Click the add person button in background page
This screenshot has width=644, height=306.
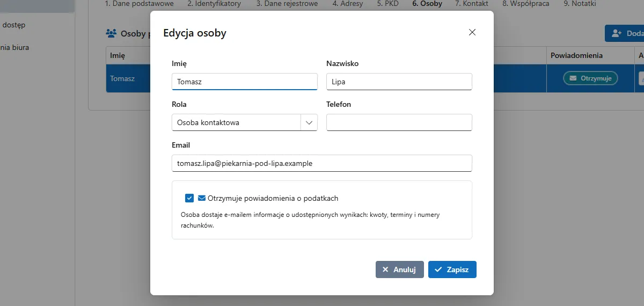(x=625, y=33)
